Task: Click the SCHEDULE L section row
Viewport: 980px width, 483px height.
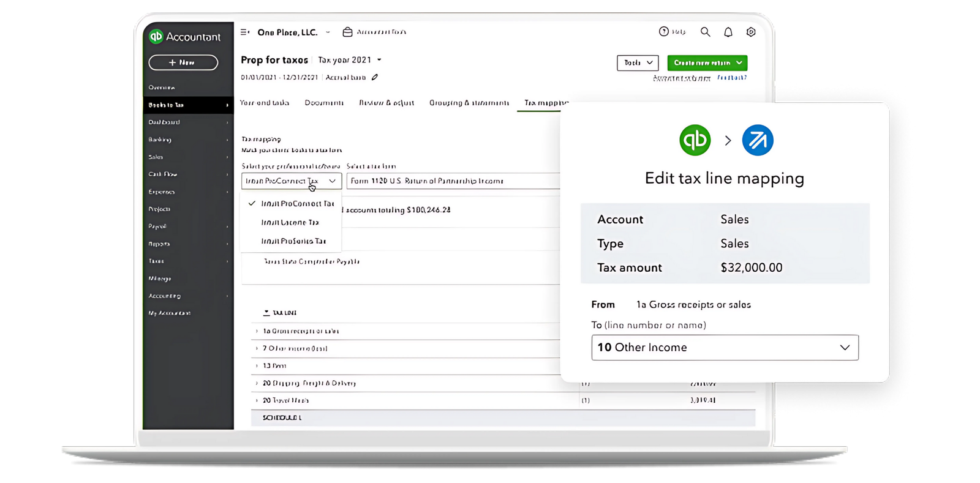Action: (x=503, y=418)
